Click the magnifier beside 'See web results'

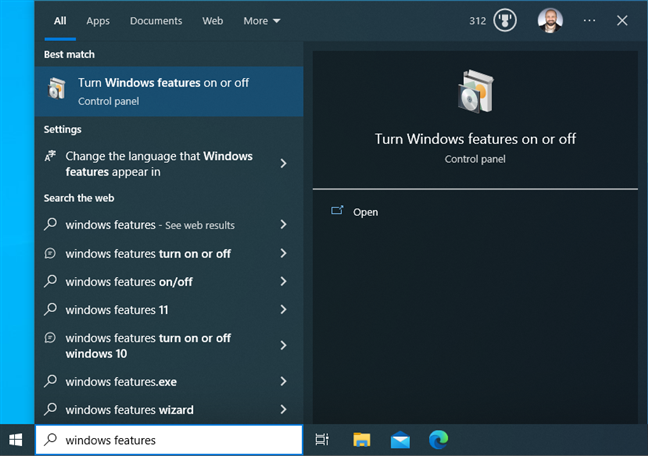50,224
